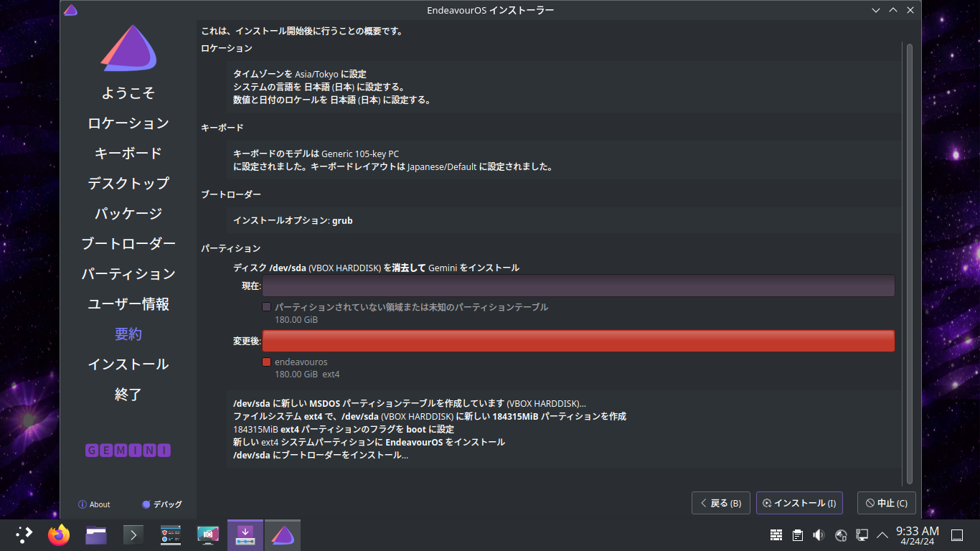The height and width of the screenshot is (551, 980).
Task: Open the KDE application launcher
Action: (24, 534)
